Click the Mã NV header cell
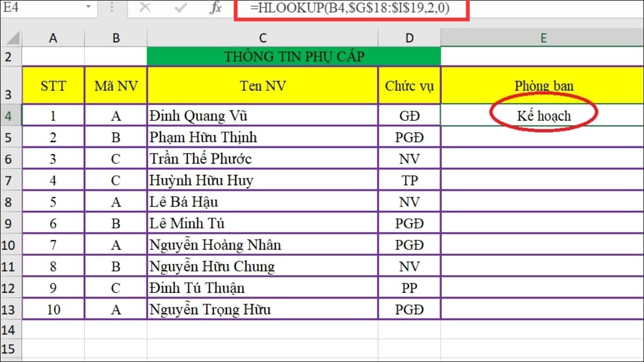 [116, 86]
